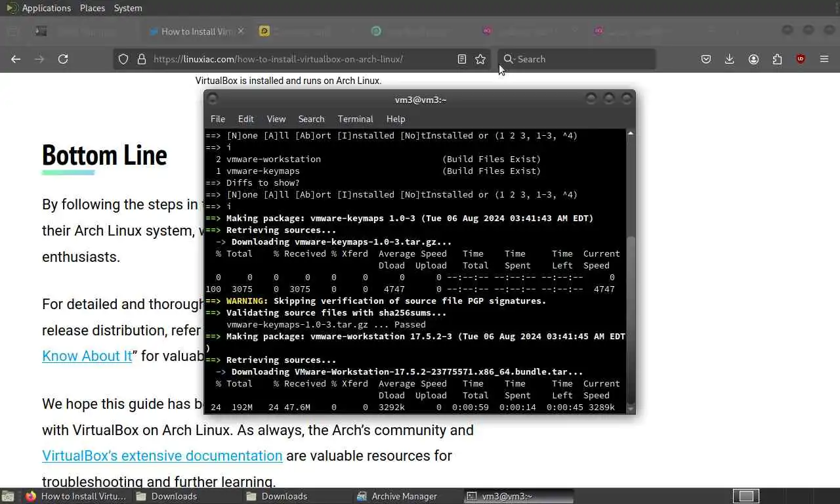Click the Firefox address bar URL field
Viewport: 840px width, 504px height.
[302, 59]
